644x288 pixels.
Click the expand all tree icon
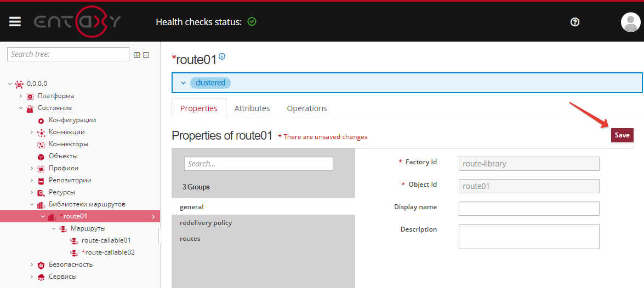[x=137, y=55]
